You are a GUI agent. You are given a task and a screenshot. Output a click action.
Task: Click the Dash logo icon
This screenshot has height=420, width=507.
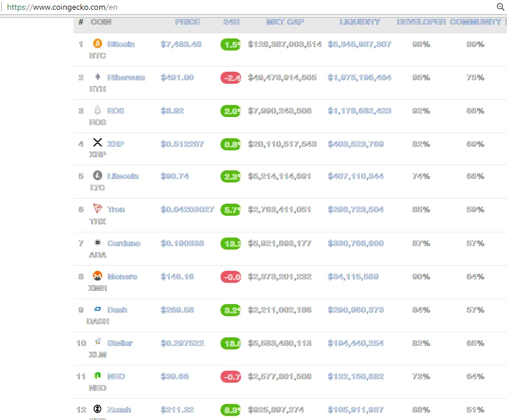tap(98, 309)
